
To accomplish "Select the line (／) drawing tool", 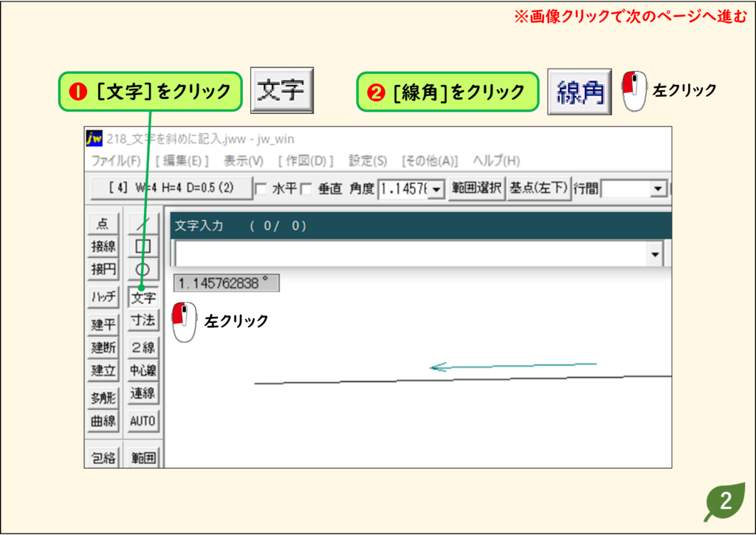I will (143, 223).
